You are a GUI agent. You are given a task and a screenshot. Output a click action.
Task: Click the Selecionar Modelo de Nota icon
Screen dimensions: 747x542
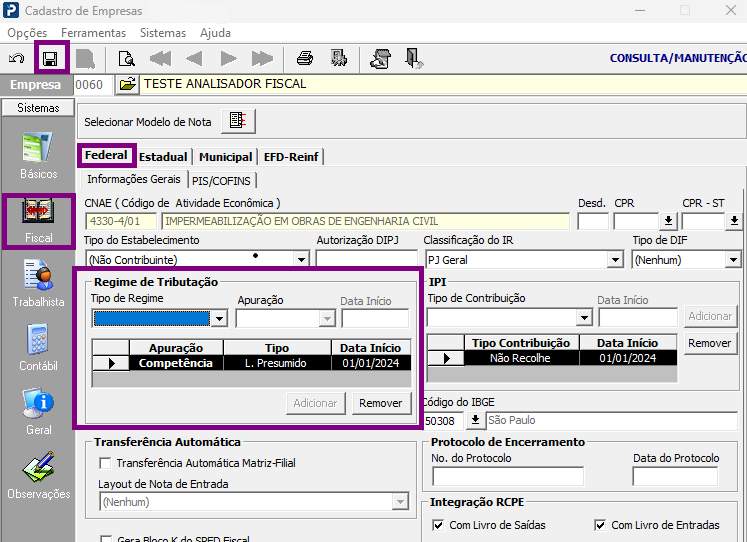238,121
